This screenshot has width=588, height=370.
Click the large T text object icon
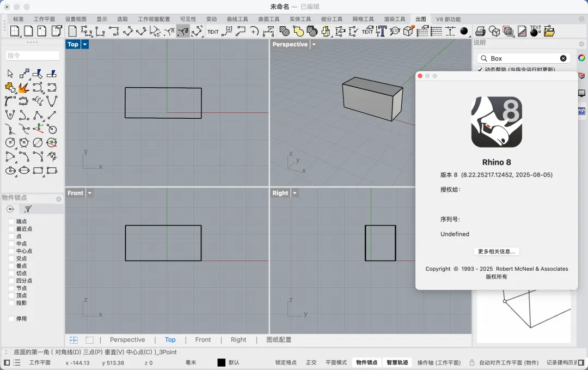381,32
